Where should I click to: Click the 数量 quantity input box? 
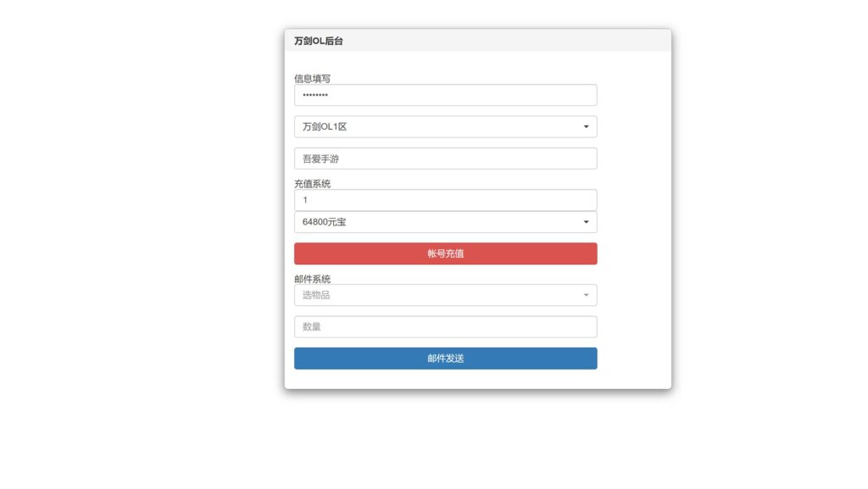click(x=445, y=326)
